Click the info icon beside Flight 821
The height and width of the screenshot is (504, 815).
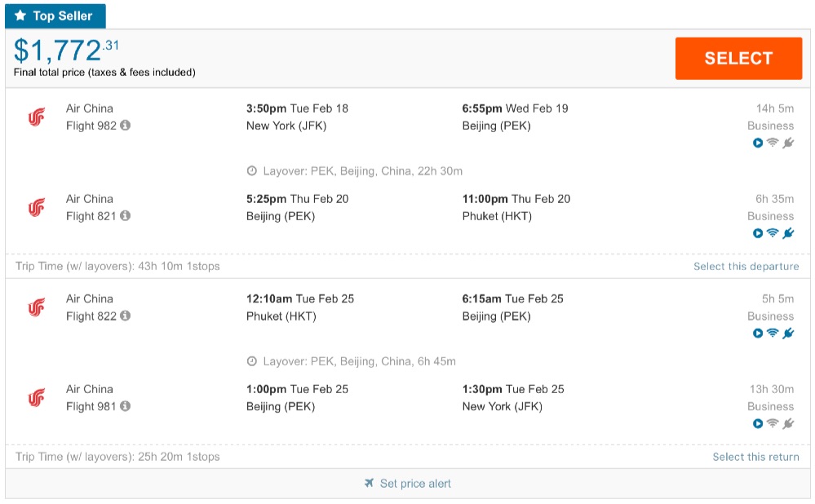click(126, 216)
